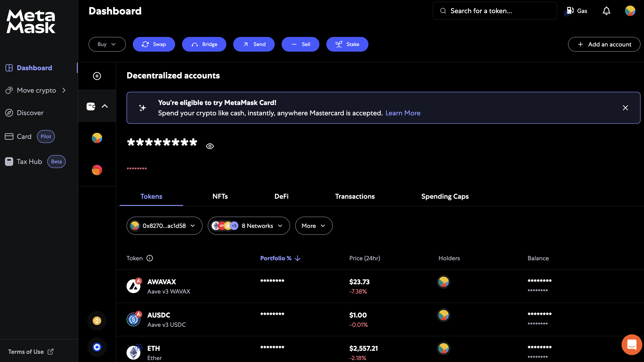This screenshot has height=362, width=644.
Task: Click the Stake button
Action: tap(347, 44)
